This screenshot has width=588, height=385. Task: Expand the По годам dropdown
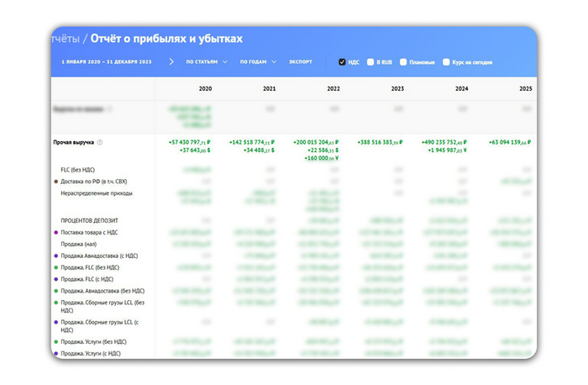258,62
